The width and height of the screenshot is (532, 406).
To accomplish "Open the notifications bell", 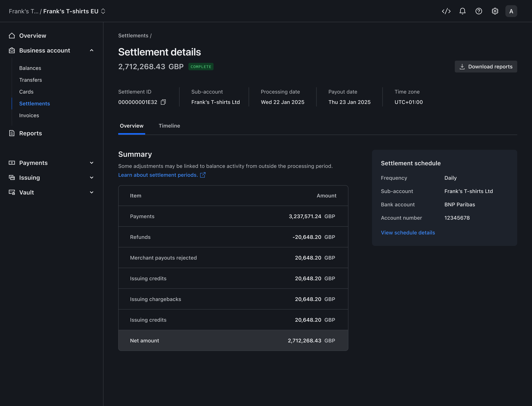I will tap(462, 11).
